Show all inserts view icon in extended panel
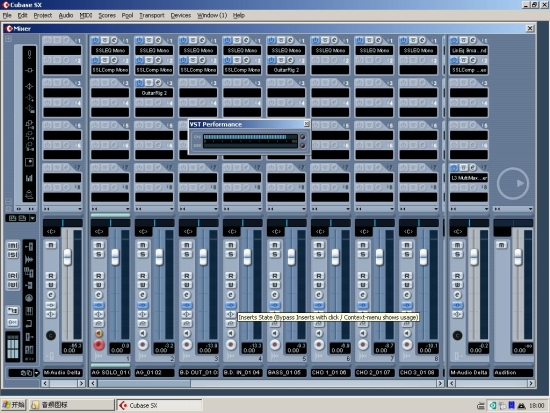This screenshot has height=413, width=550. (x=29, y=70)
